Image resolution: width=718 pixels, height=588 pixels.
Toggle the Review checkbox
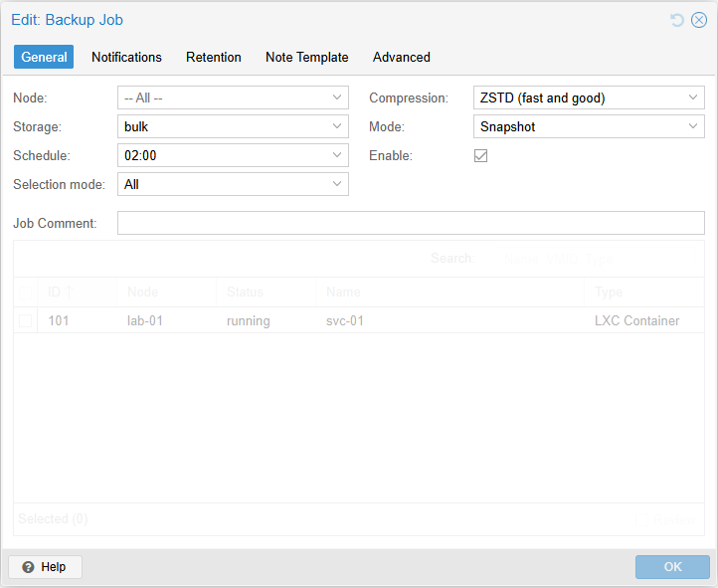tap(642, 519)
